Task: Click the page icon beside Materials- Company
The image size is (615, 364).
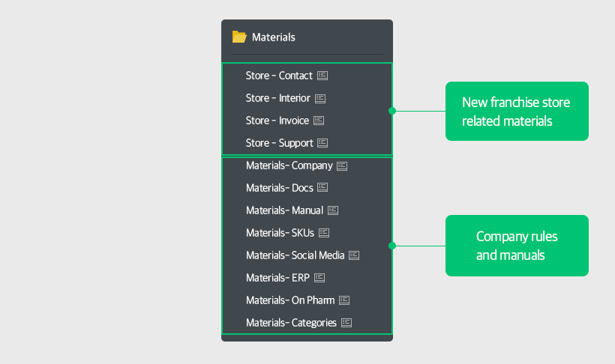Action: tap(342, 166)
